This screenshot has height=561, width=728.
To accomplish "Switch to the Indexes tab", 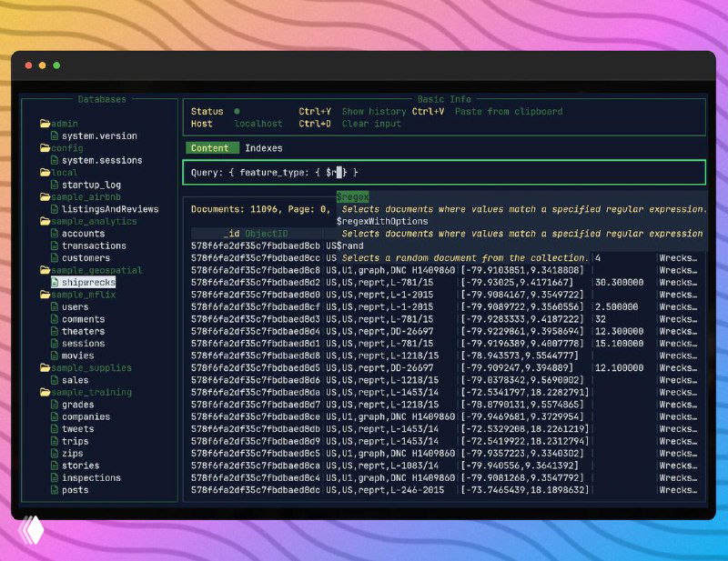I will pos(264,148).
